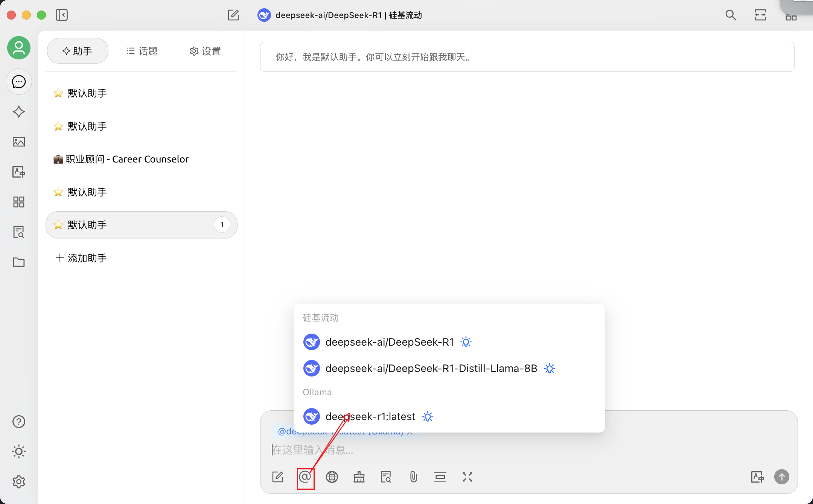The height and width of the screenshot is (504, 813).
Task: Open search in the title bar
Action: [731, 15]
